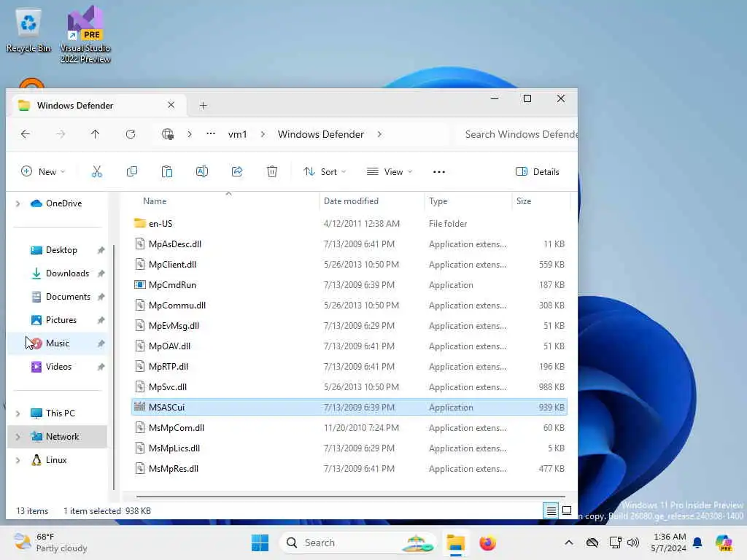Open Visual Studio 2022 Preview shortcut

[x=85, y=35]
